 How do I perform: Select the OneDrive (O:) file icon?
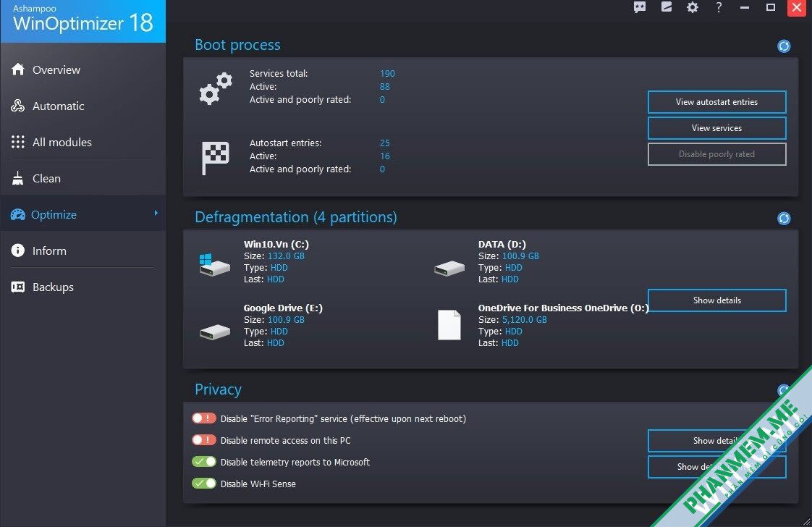pos(449,325)
